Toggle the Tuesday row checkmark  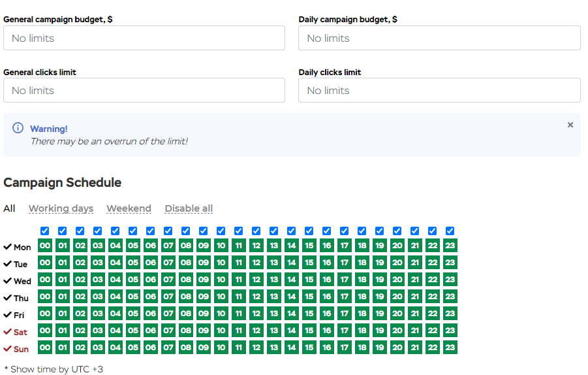8,264
